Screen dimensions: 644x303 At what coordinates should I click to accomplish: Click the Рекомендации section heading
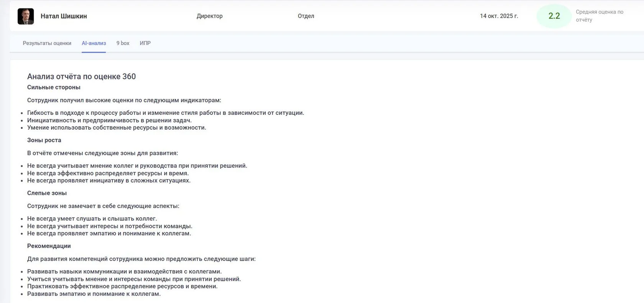(x=49, y=246)
